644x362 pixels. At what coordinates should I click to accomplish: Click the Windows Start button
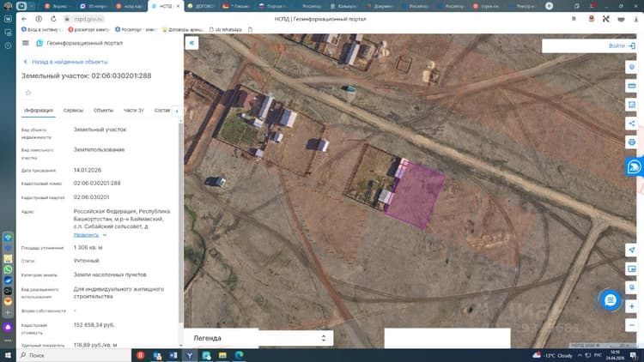pyautogui.click(x=8, y=355)
